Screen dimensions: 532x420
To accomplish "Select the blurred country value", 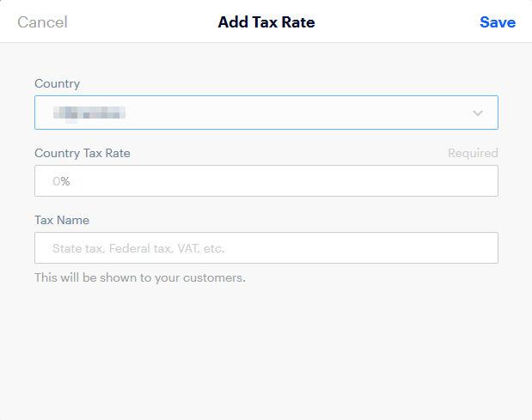I will 89,113.
